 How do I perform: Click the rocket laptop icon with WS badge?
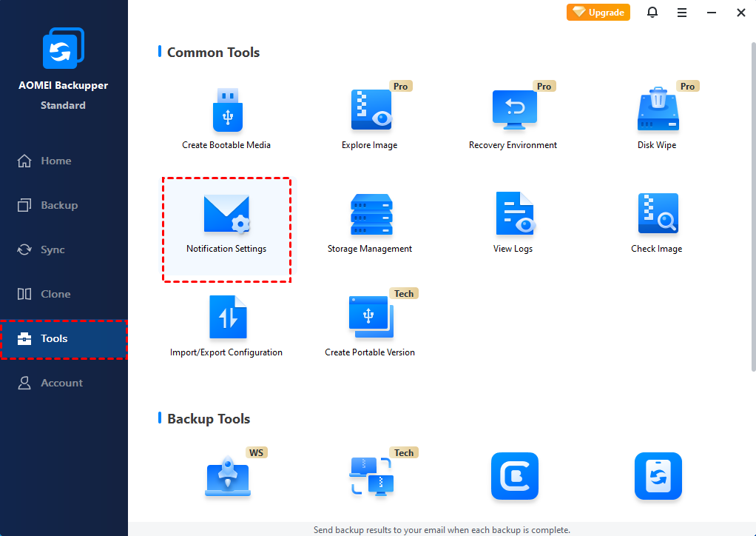tap(228, 476)
